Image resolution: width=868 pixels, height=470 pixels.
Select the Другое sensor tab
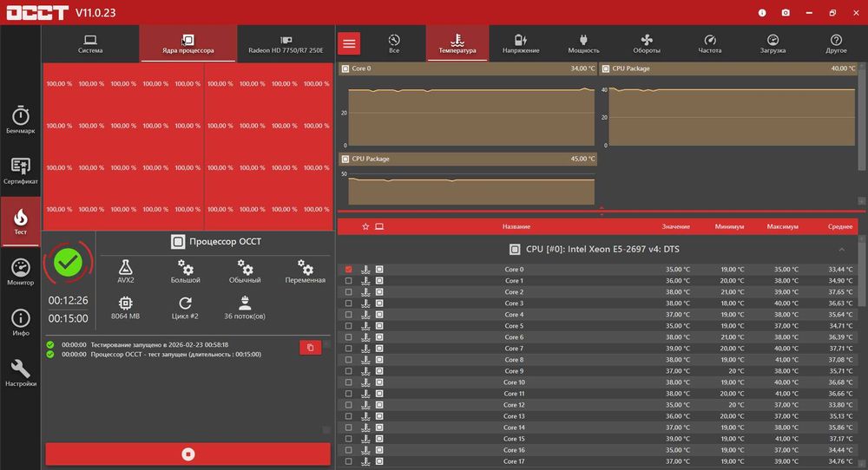point(836,43)
